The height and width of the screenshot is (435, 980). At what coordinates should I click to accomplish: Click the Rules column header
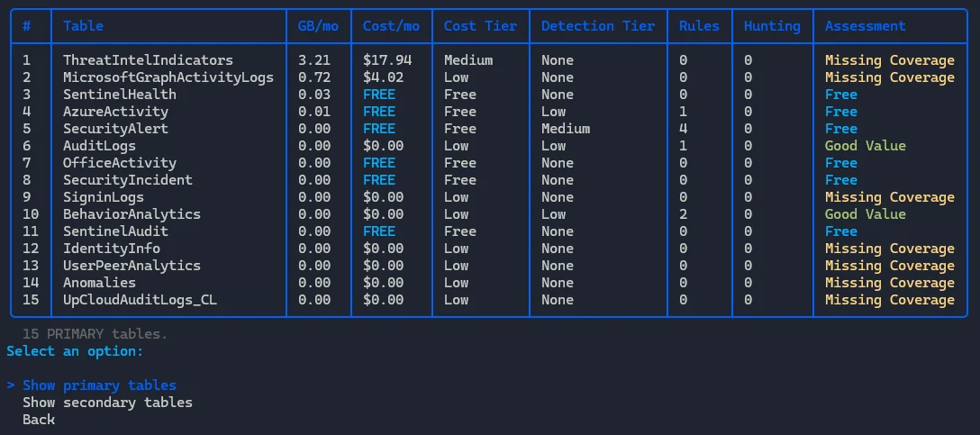coord(699,26)
